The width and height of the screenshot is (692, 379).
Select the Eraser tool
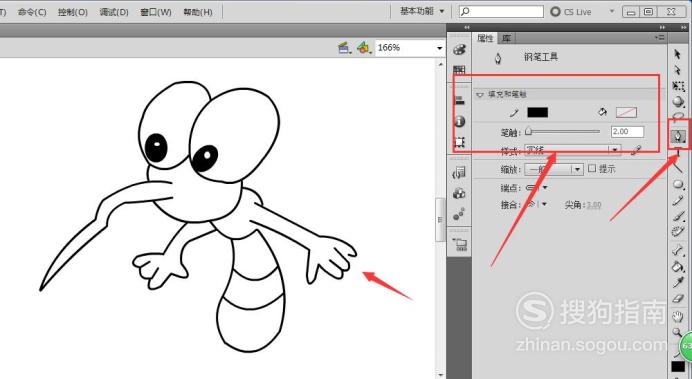click(x=678, y=299)
